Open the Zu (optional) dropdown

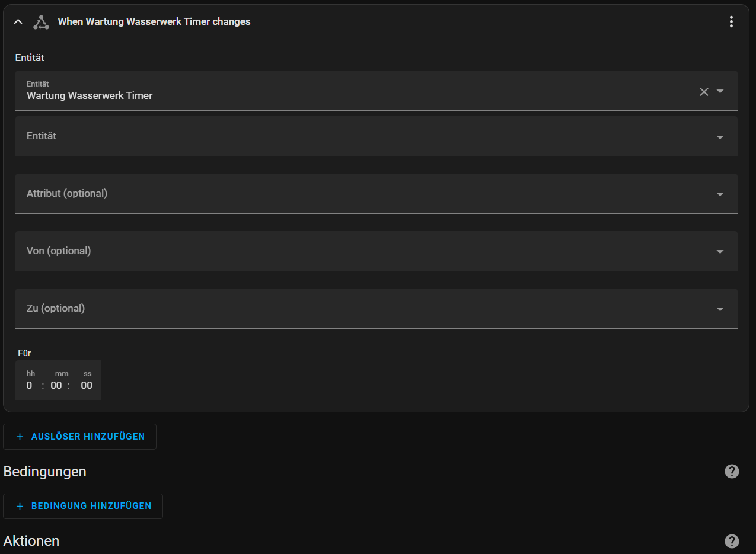[377, 309]
